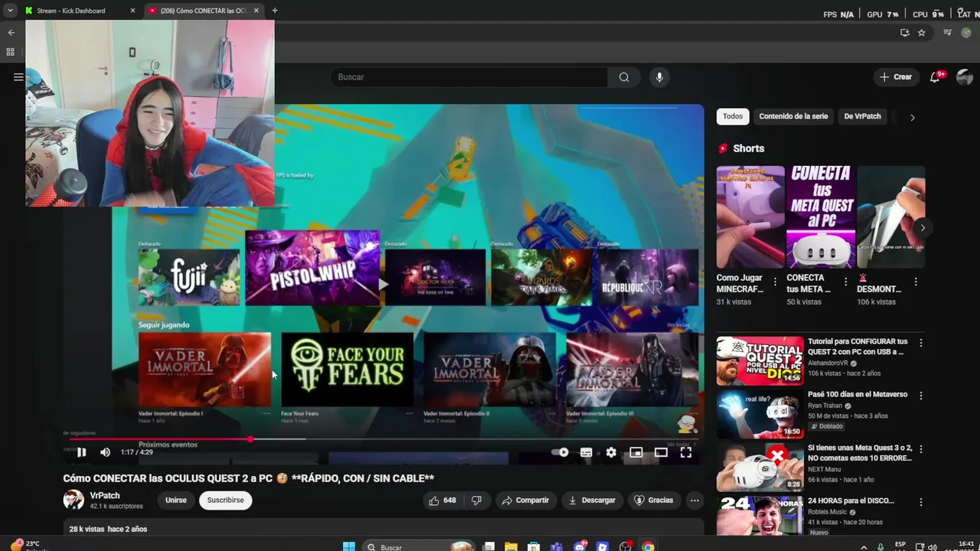Open options for 24 HORAS para el DISCO
Viewport: 980px width, 551px height.
click(921, 502)
